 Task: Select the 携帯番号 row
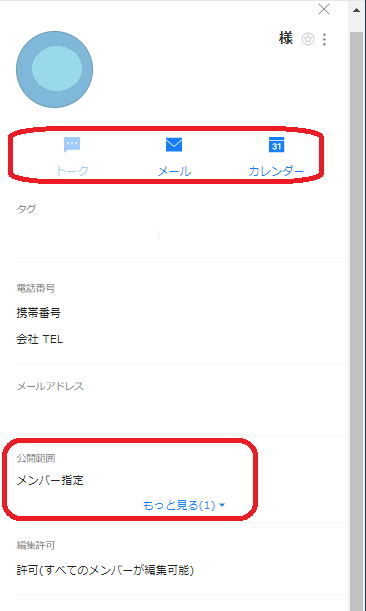click(39, 313)
